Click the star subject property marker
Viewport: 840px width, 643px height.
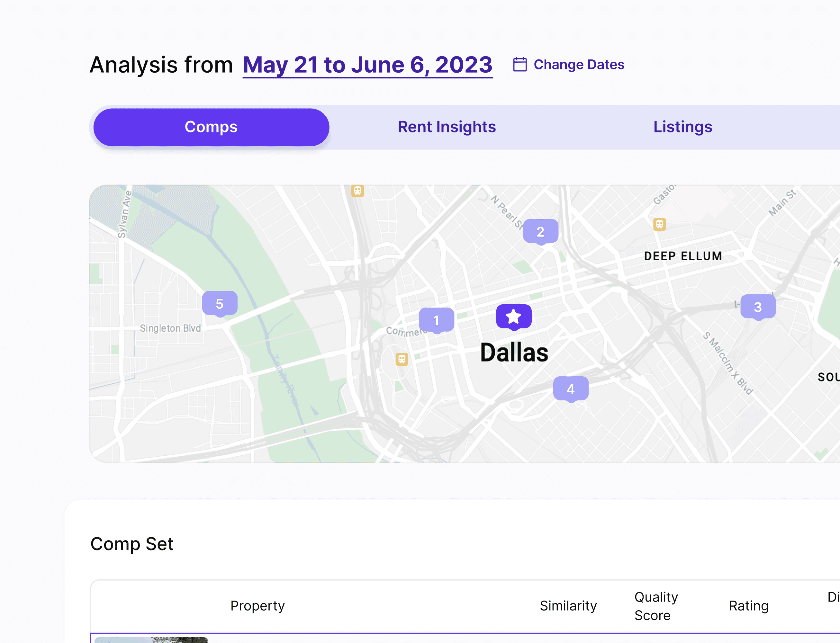514,317
